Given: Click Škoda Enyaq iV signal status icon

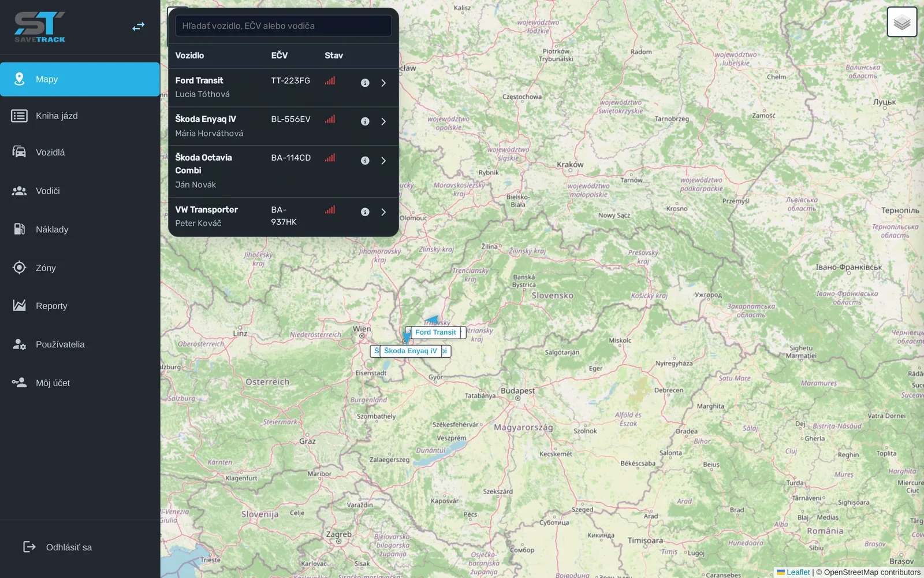Looking at the screenshot, I should 330,119.
